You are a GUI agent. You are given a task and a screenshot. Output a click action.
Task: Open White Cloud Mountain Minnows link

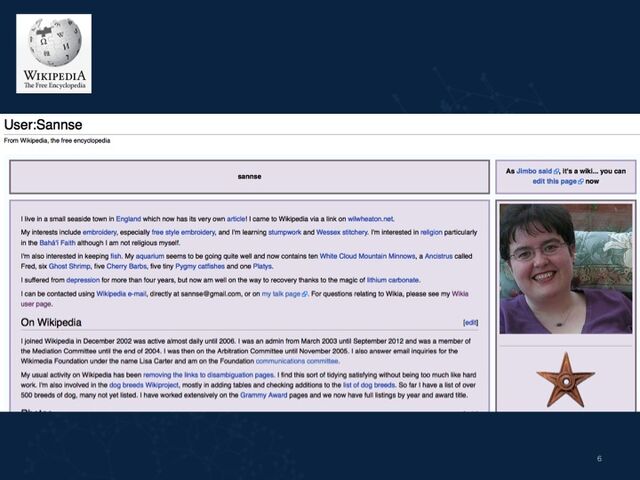tap(367, 256)
